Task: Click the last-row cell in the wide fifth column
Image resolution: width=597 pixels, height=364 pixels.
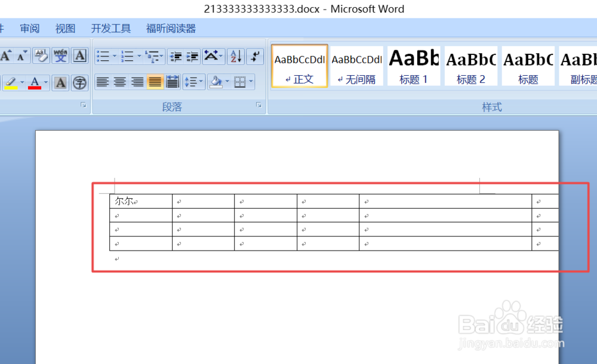Action: 445,243
